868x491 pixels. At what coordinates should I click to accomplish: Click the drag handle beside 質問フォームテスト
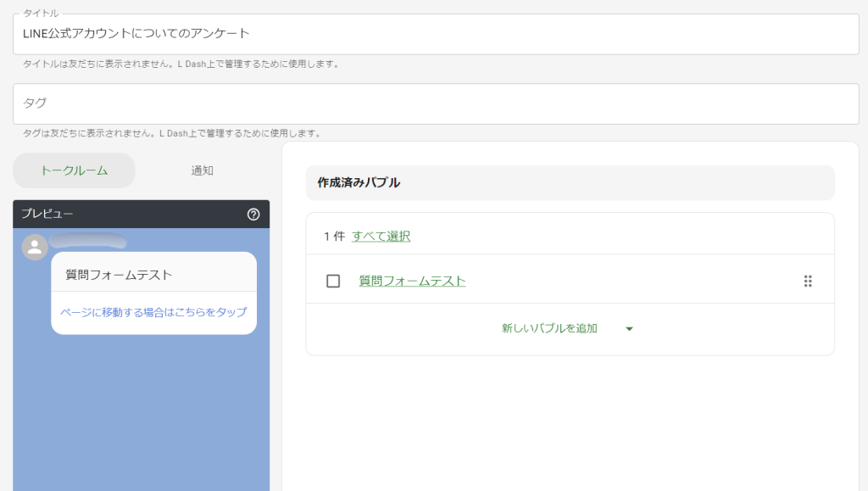pos(807,280)
